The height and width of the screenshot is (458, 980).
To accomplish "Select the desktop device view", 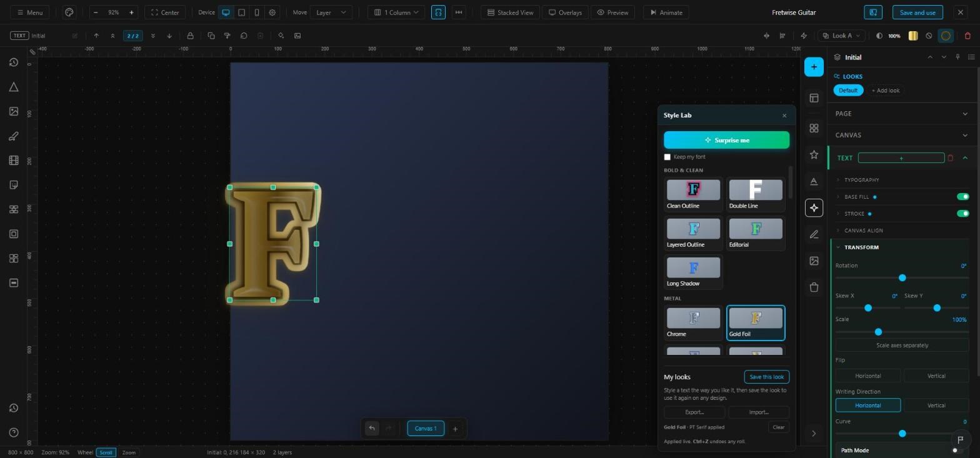I will click(x=226, y=12).
